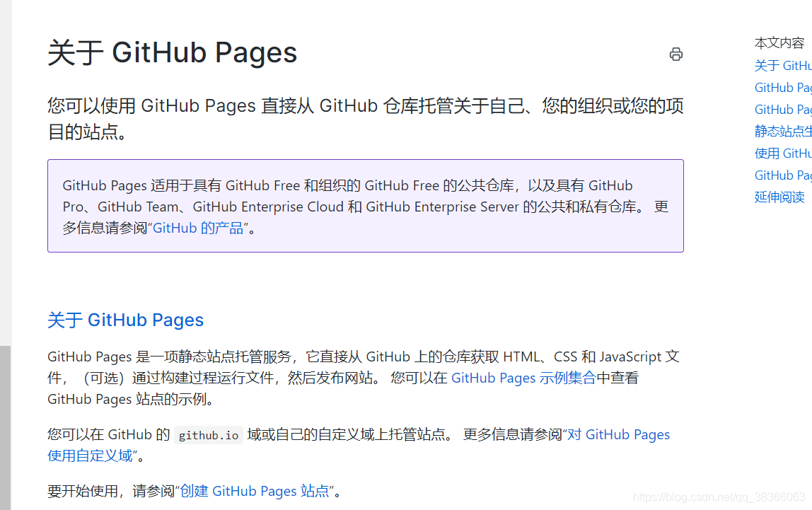Click the github.io inline code text
The width and height of the screenshot is (812, 510).
point(209,436)
